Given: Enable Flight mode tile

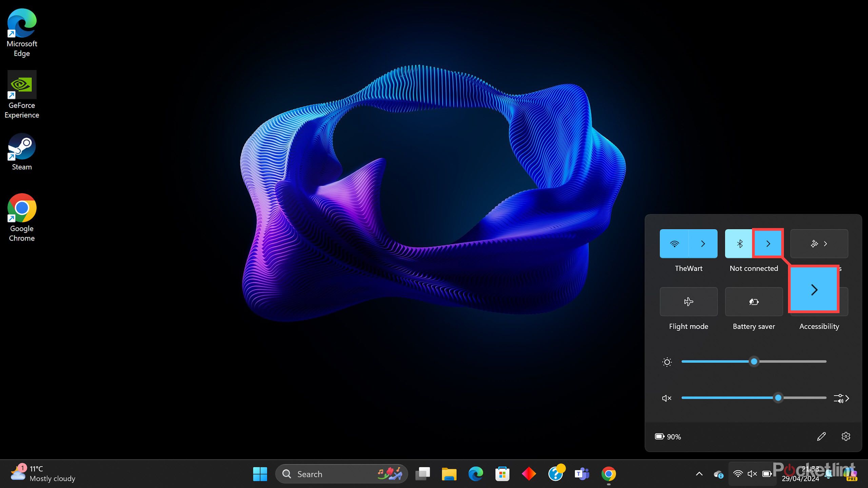Looking at the screenshot, I should pyautogui.click(x=688, y=302).
